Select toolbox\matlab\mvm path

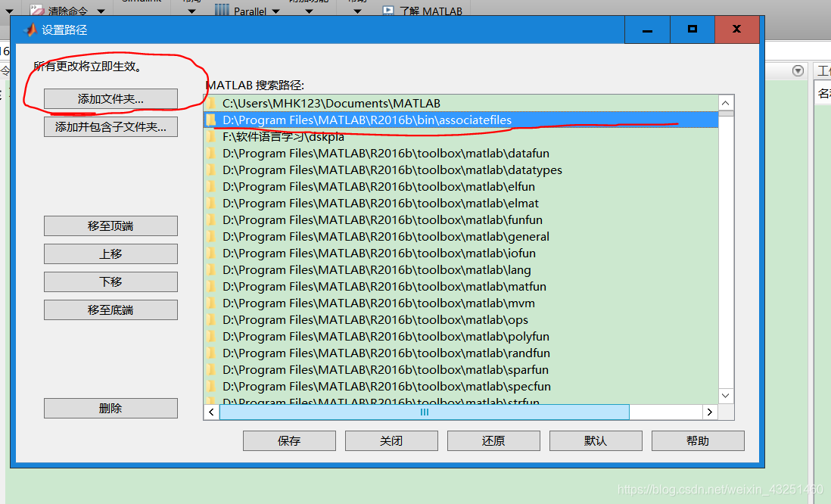coord(461,303)
